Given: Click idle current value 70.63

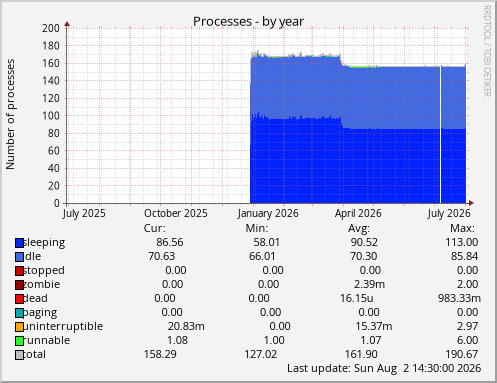Looking at the screenshot, I should coord(162,256).
